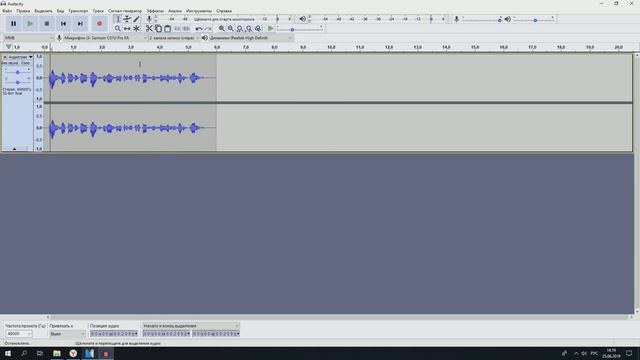Open the Tracks (Треки) menu
This screenshot has height=360, width=640.
point(98,11)
